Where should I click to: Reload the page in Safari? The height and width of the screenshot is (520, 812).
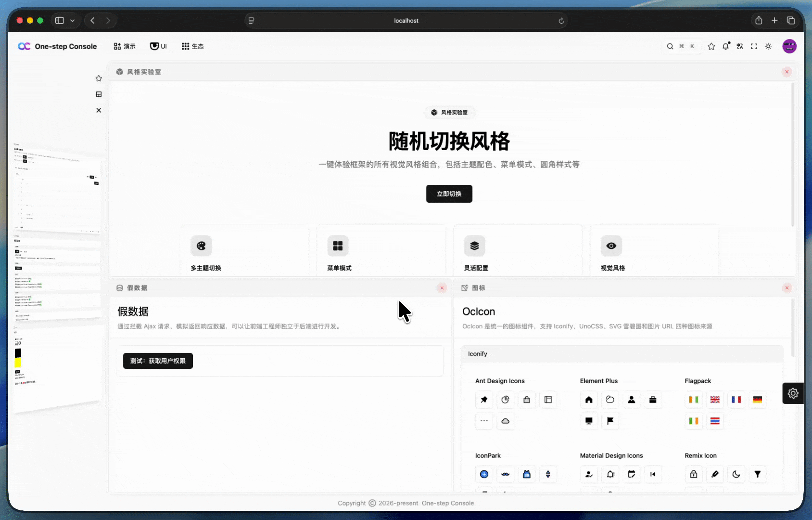tap(561, 21)
